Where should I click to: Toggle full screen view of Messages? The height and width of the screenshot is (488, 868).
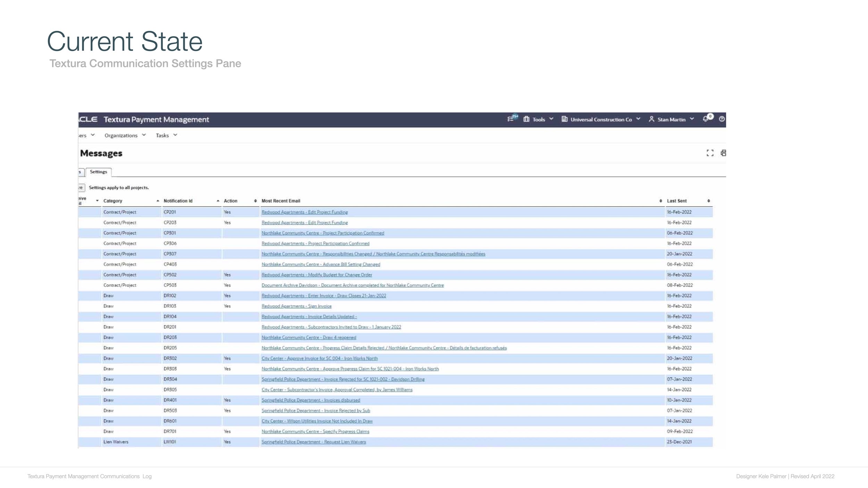[x=710, y=153]
